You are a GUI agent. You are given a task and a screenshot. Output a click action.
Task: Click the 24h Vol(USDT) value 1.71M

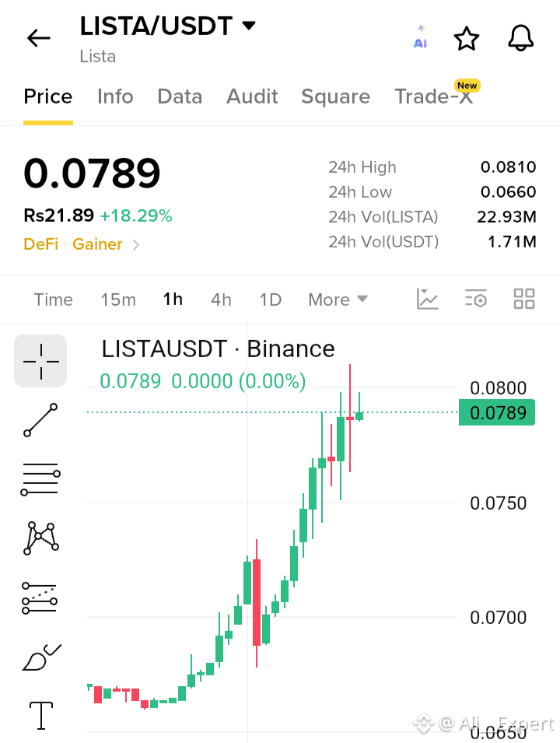click(x=512, y=242)
